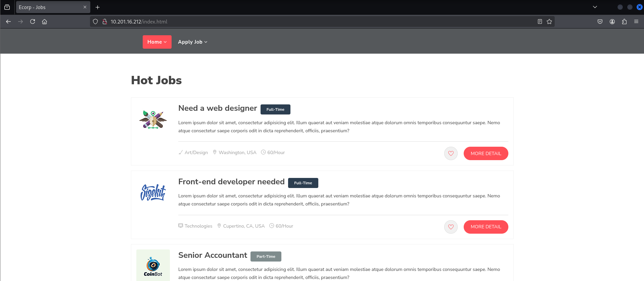The width and height of the screenshot is (644, 281).
Task: Expand the Home navigation dropdown
Action: [x=157, y=42]
